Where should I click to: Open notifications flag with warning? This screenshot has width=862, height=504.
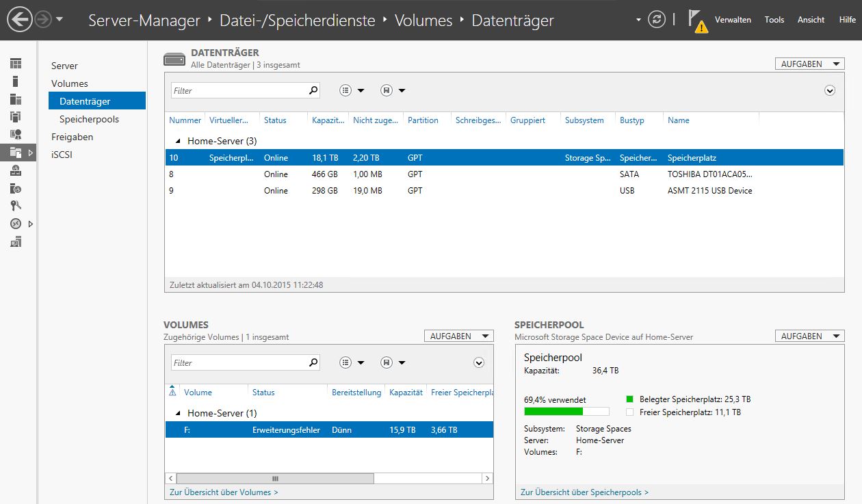697,21
